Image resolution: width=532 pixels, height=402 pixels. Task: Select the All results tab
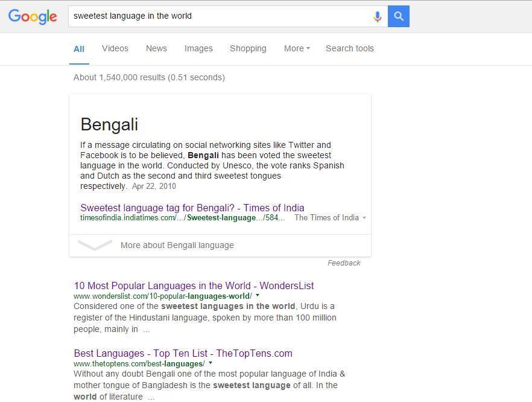pyautogui.click(x=79, y=49)
